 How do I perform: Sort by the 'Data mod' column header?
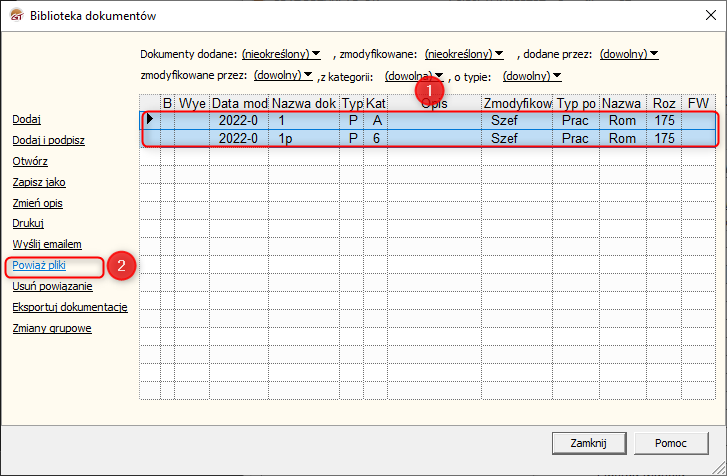click(x=239, y=103)
